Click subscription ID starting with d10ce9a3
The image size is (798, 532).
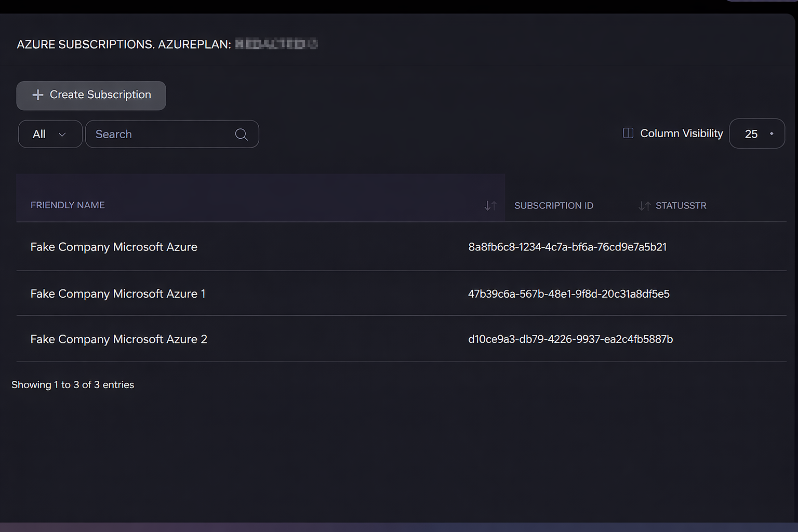tap(570, 339)
